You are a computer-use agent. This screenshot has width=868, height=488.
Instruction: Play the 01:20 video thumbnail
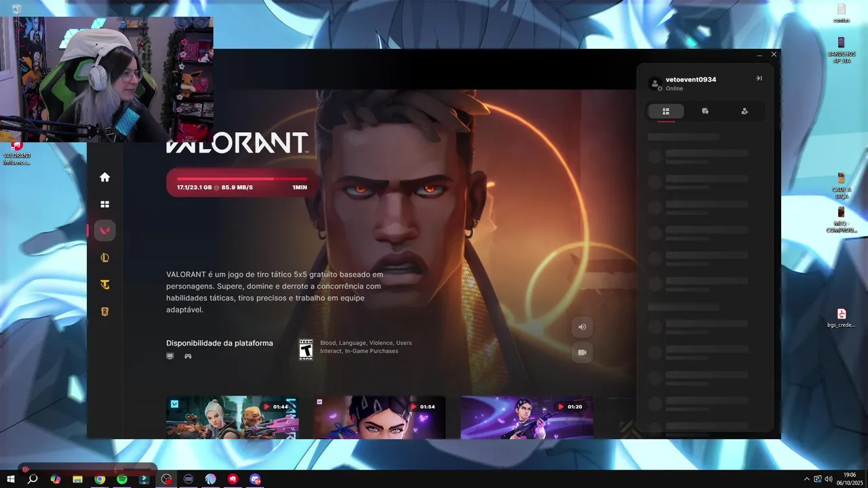[x=527, y=418]
